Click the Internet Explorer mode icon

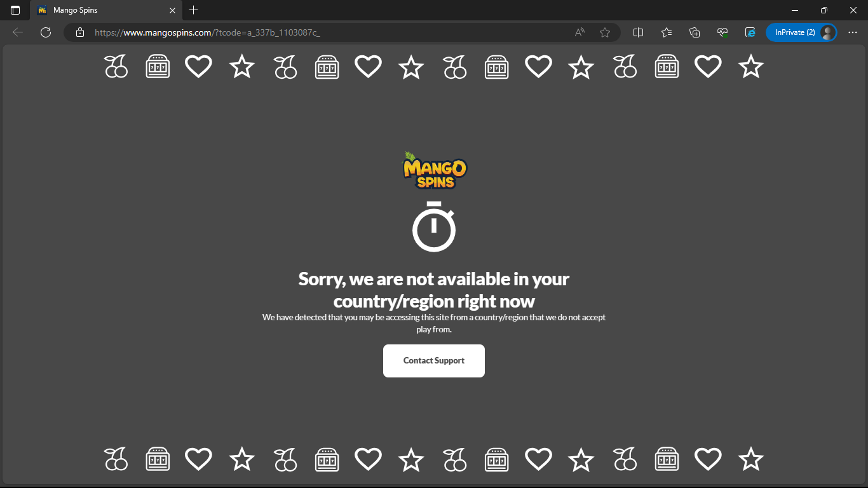(750, 32)
